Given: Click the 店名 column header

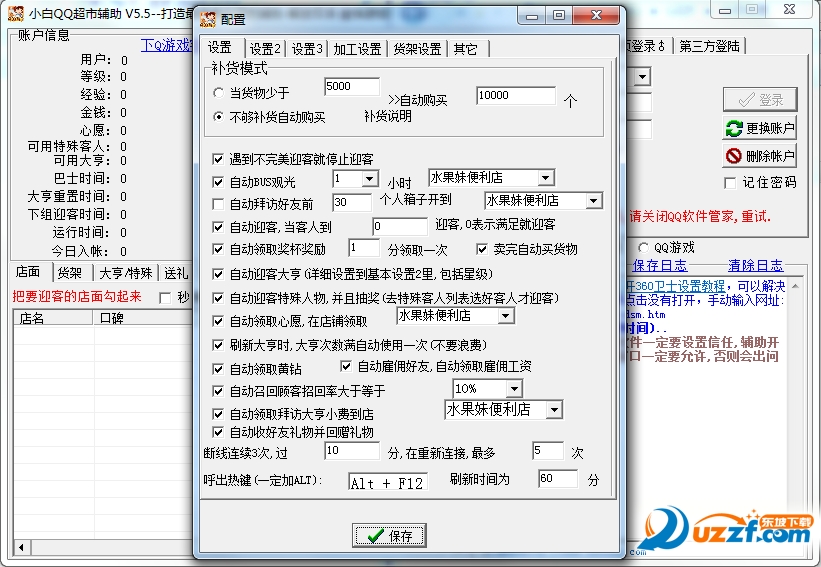Looking at the screenshot, I should click(54, 318).
